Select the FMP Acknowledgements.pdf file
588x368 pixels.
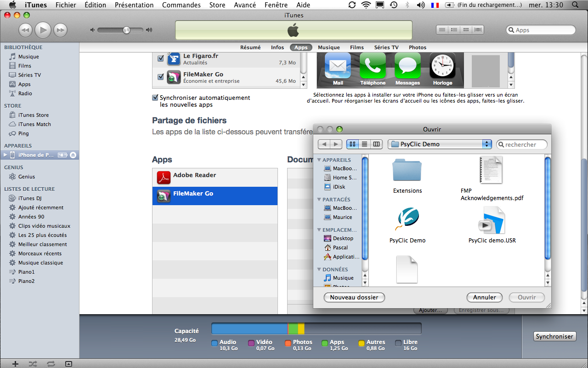(492, 178)
